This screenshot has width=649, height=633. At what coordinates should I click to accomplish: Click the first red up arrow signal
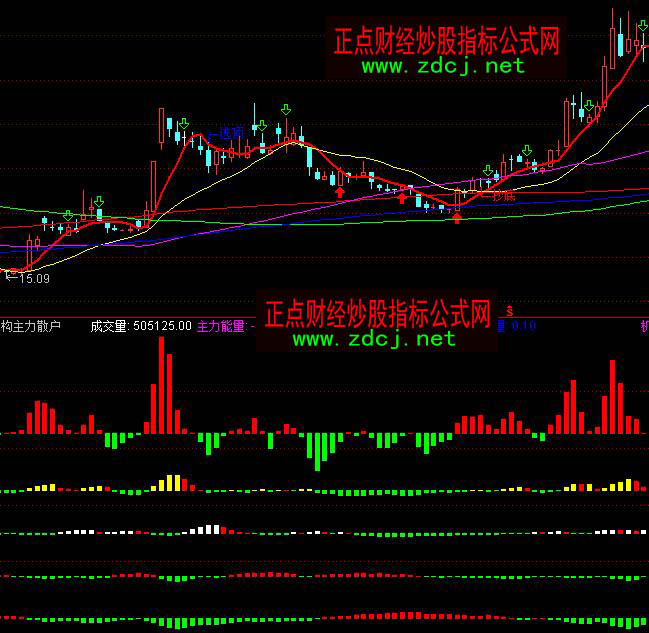point(340,191)
